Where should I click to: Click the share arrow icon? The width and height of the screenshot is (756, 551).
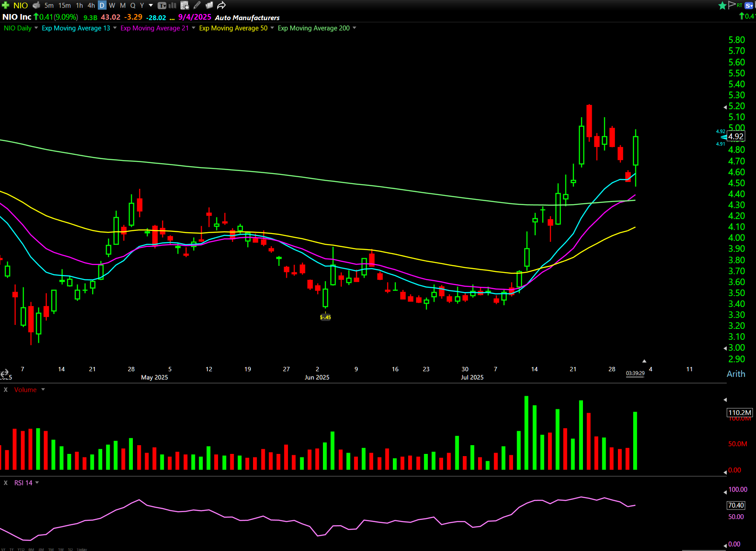coord(222,5)
